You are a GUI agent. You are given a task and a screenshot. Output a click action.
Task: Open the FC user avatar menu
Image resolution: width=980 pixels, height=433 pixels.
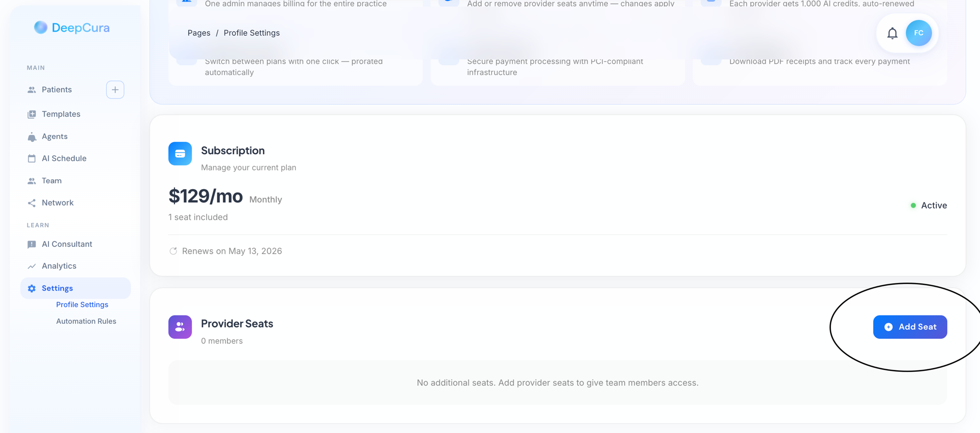point(919,33)
